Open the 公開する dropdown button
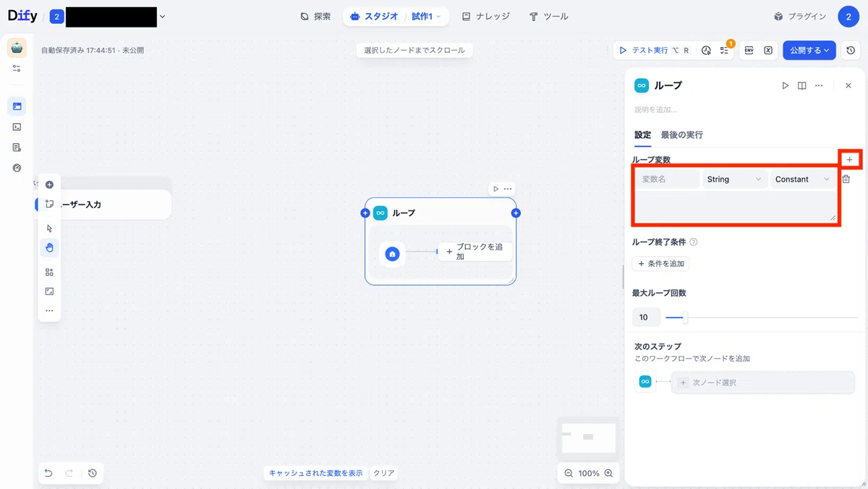The width and height of the screenshot is (868, 489). click(809, 50)
